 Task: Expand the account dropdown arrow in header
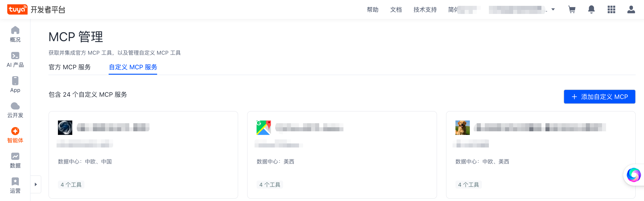[x=553, y=9]
